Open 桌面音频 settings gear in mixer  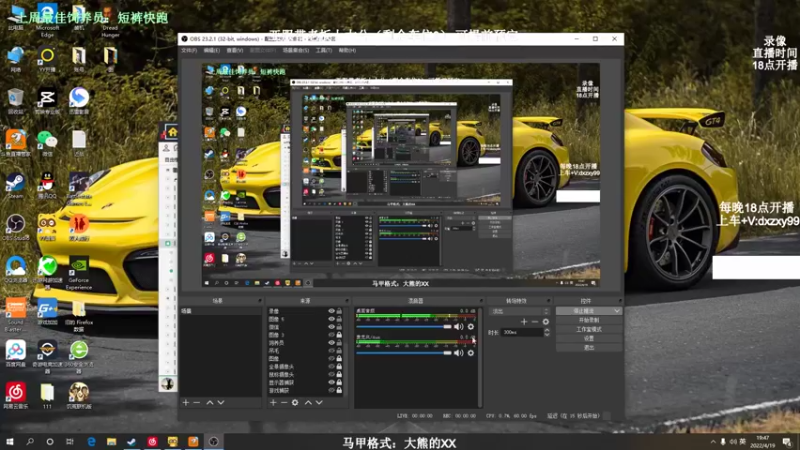470,327
